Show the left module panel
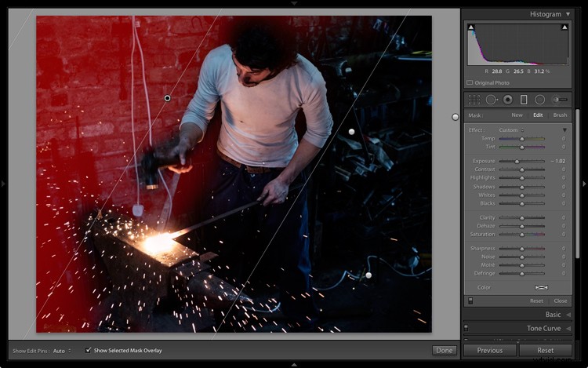This screenshot has height=368, width=588. [3, 184]
